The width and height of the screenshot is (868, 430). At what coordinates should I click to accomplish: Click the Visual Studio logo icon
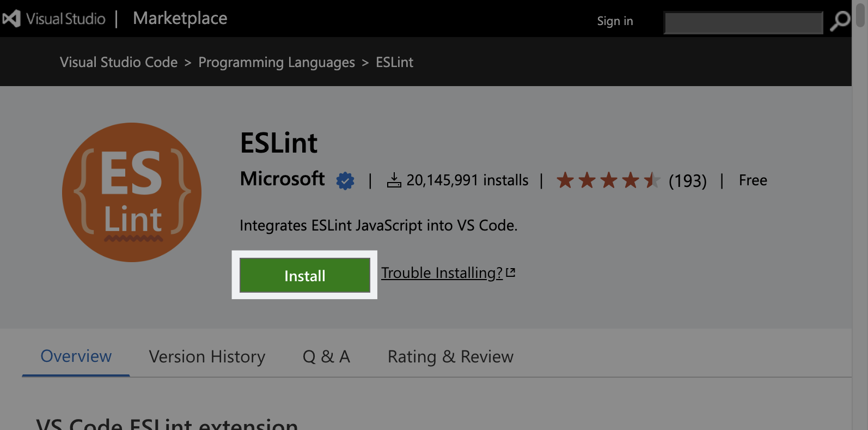pyautogui.click(x=12, y=19)
